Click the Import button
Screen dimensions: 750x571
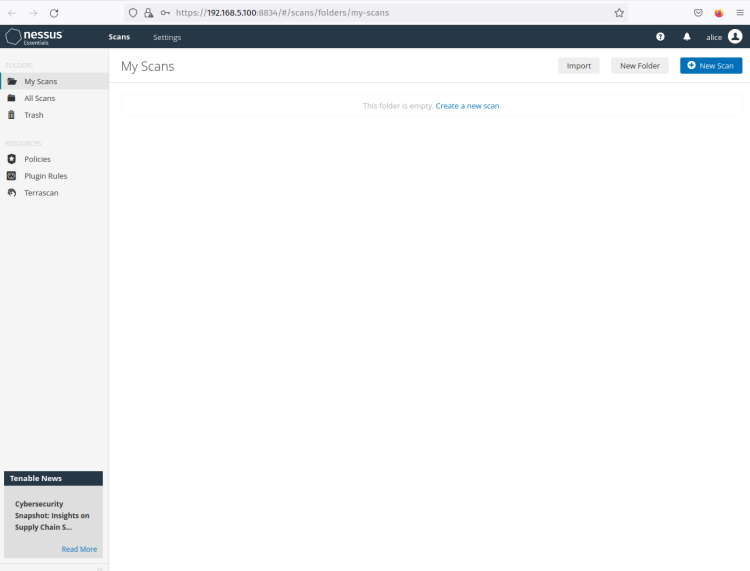(x=578, y=66)
